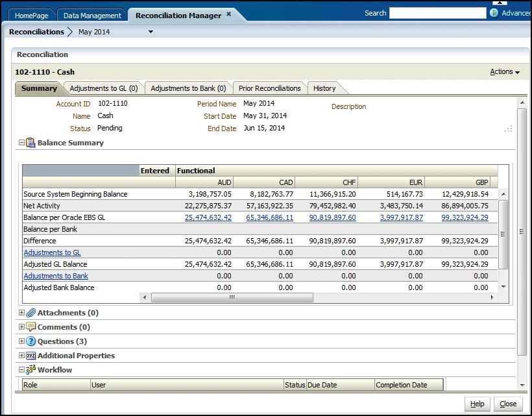Open AUD balance 25,474,632.42 link

[208, 217]
